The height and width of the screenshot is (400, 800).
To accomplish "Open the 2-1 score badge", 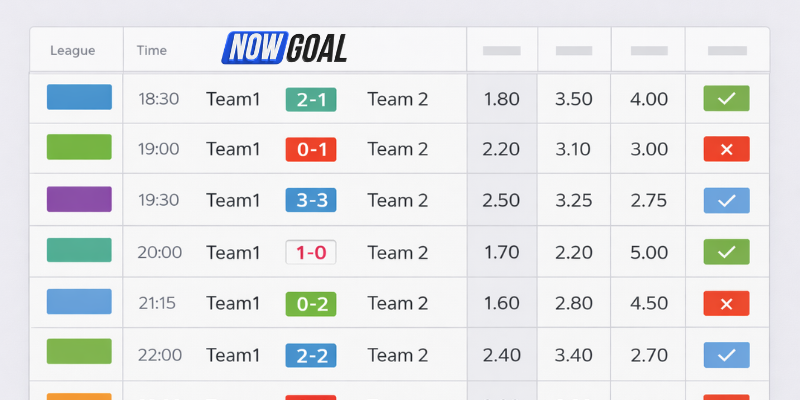I will (x=311, y=99).
